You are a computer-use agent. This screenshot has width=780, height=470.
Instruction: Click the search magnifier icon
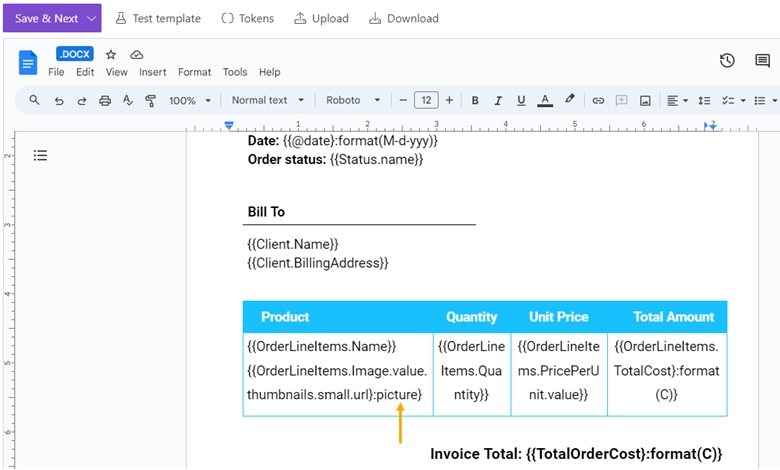coord(34,100)
